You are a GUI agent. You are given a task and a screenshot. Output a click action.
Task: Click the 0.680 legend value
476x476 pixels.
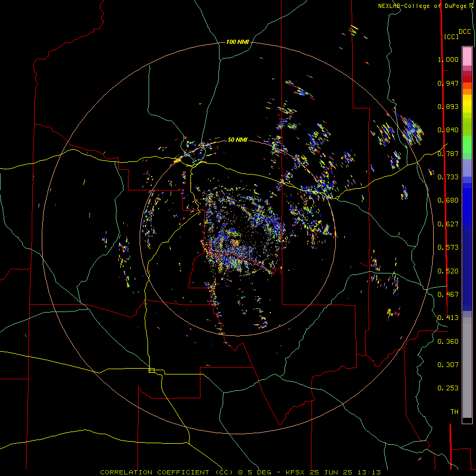(448, 200)
